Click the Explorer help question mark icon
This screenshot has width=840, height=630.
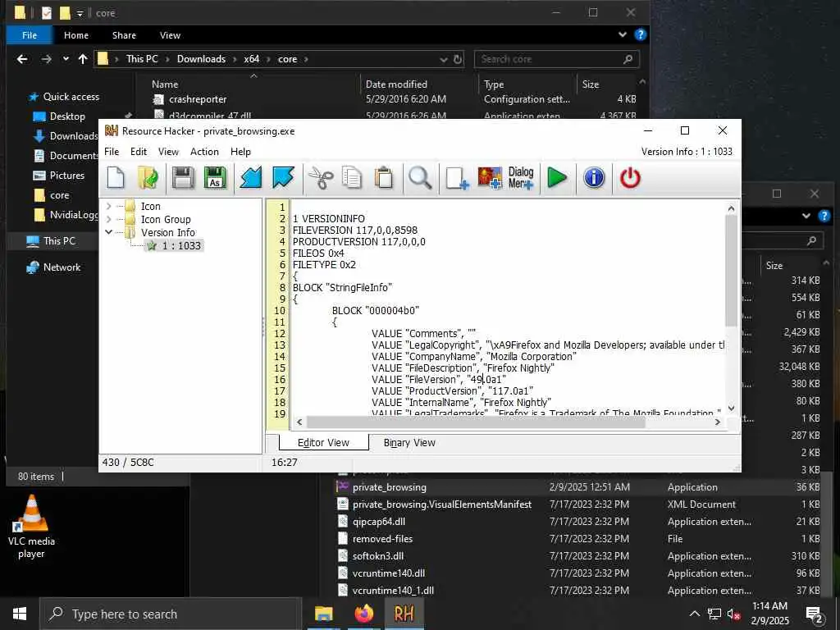point(640,34)
